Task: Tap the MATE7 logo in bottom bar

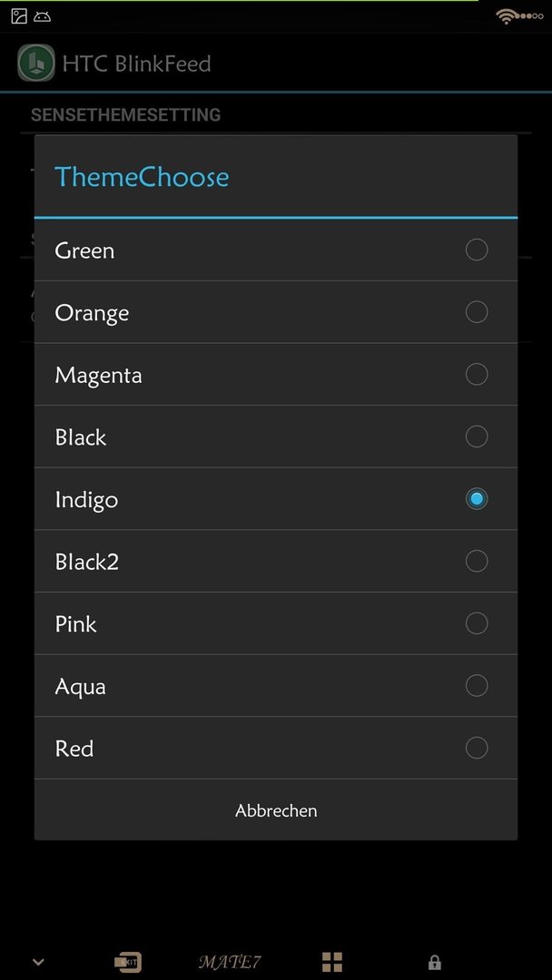Action: tap(230, 962)
